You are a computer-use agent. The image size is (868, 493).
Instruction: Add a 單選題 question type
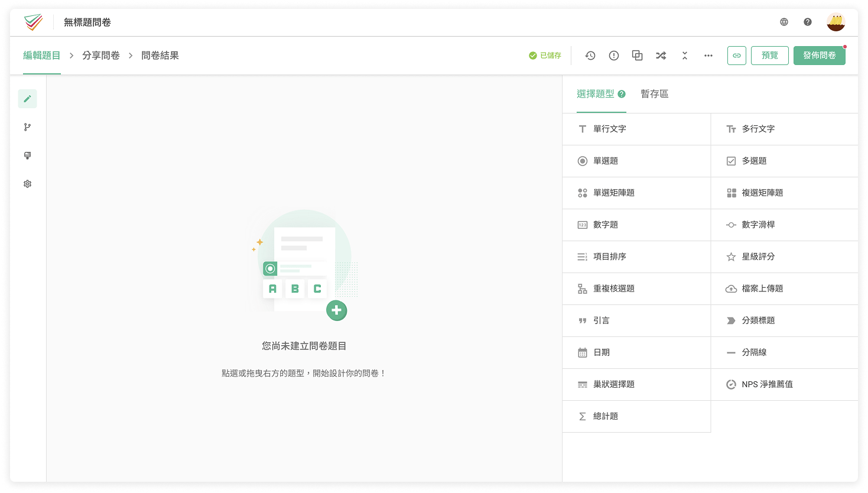pyautogui.click(x=636, y=161)
